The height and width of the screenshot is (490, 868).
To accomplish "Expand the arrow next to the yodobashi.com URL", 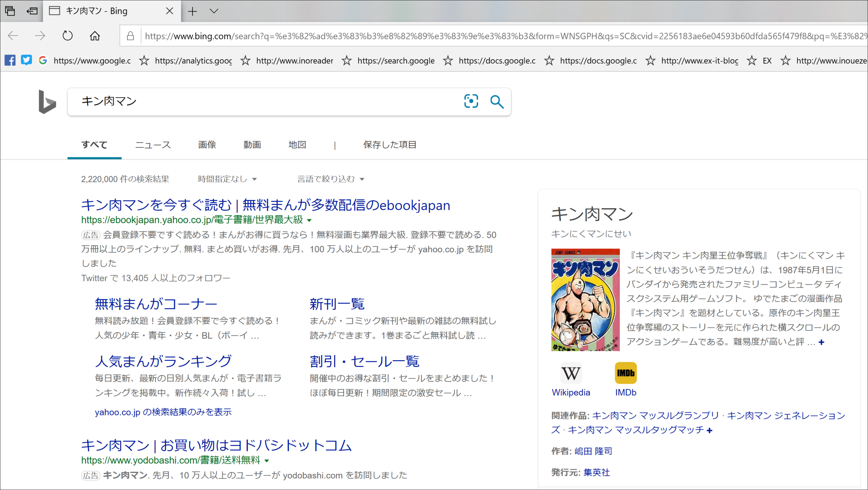I will pyautogui.click(x=267, y=461).
